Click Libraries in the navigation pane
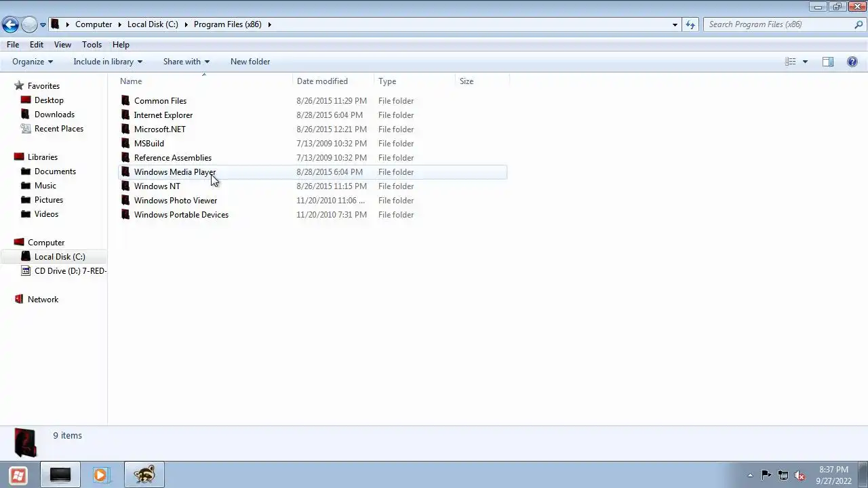 [x=43, y=157]
